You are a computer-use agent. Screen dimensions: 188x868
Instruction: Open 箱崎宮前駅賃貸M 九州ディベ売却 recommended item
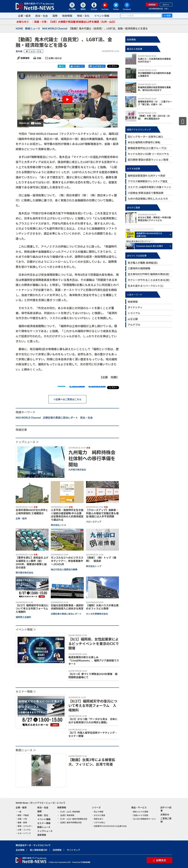point(146,176)
